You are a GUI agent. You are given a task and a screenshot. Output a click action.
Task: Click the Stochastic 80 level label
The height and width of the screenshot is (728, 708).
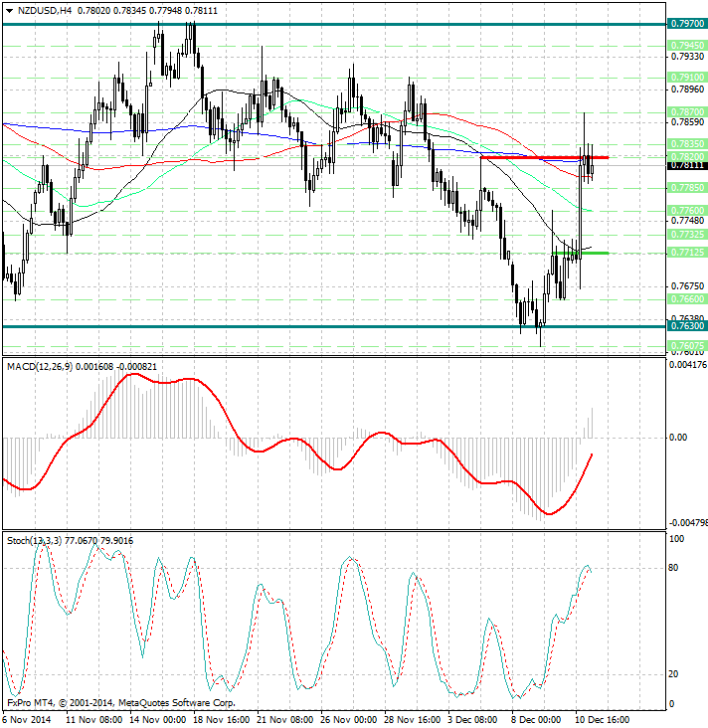pos(673,568)
